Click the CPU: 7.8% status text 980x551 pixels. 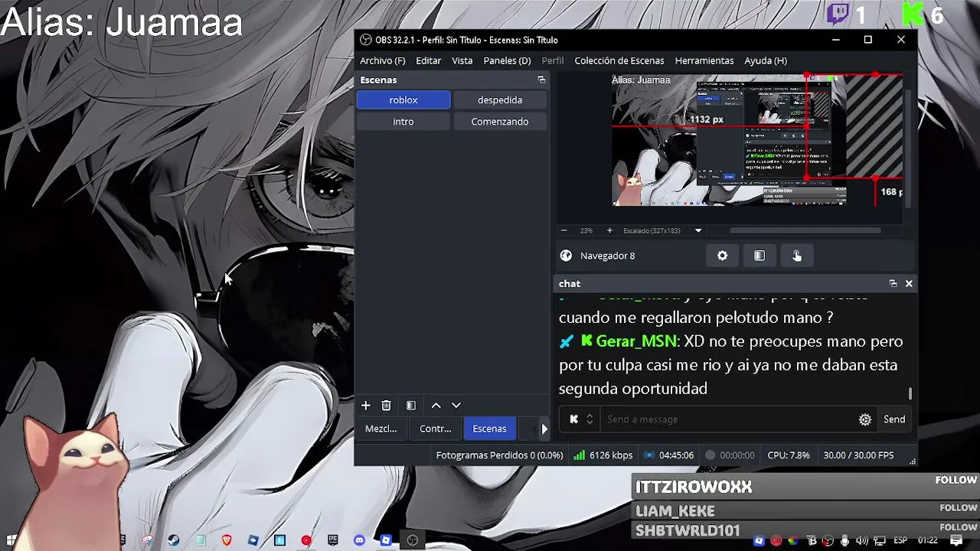point(789,455)
